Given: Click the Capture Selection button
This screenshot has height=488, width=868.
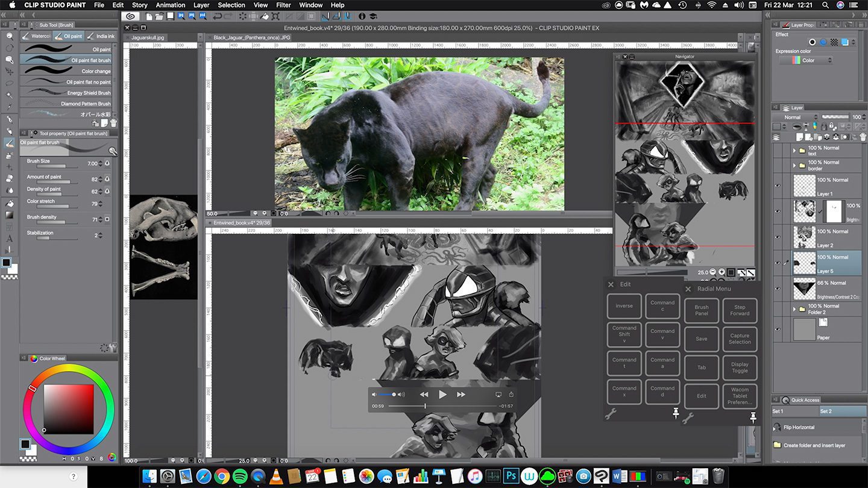Looking at the screenshot, I should pyautogui.click(x=740, y=339).
